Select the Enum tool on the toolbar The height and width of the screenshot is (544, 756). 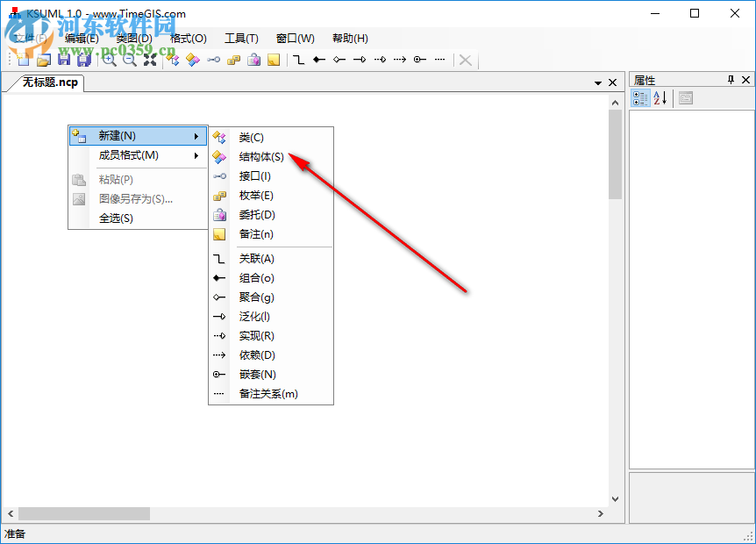click(233, 60)
